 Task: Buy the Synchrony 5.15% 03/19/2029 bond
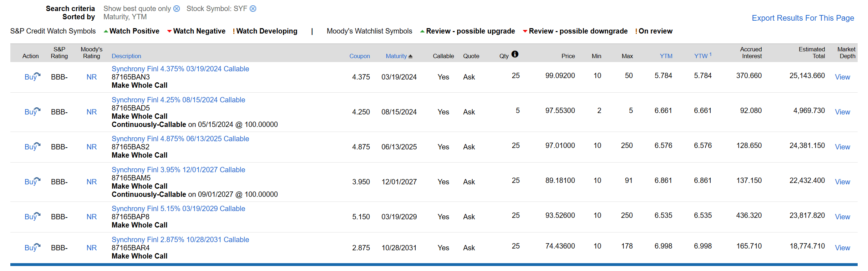[x=32, y=216]
